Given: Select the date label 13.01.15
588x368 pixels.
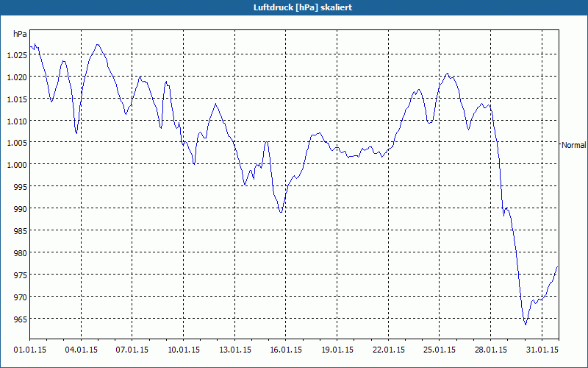Looking at the screenshot, I should pos(234,350).
